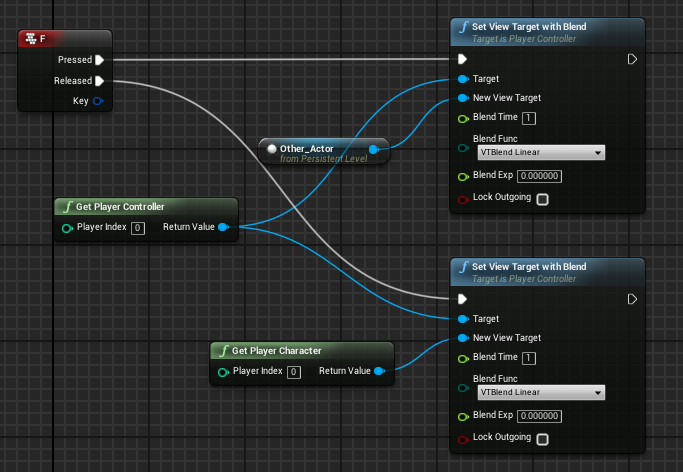Select the Get Player Character node title
683x472 pixels.
click(277, 351)
